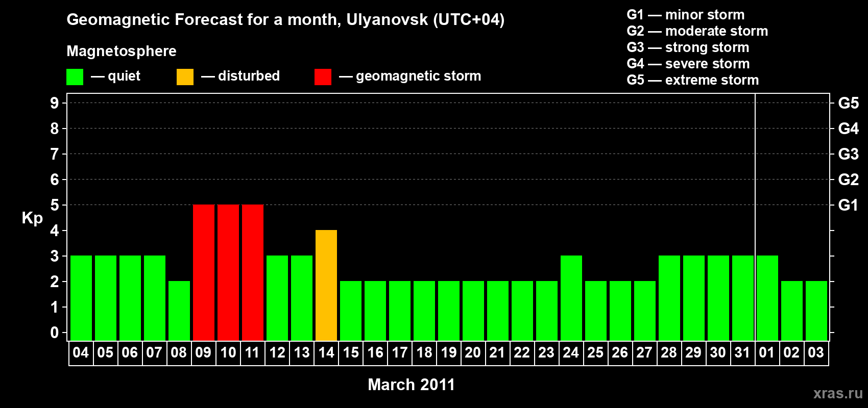This screenshot has width=868, height=408.
Task: Click the '— quiet' legend text
Action: click(x=115, y=76)
